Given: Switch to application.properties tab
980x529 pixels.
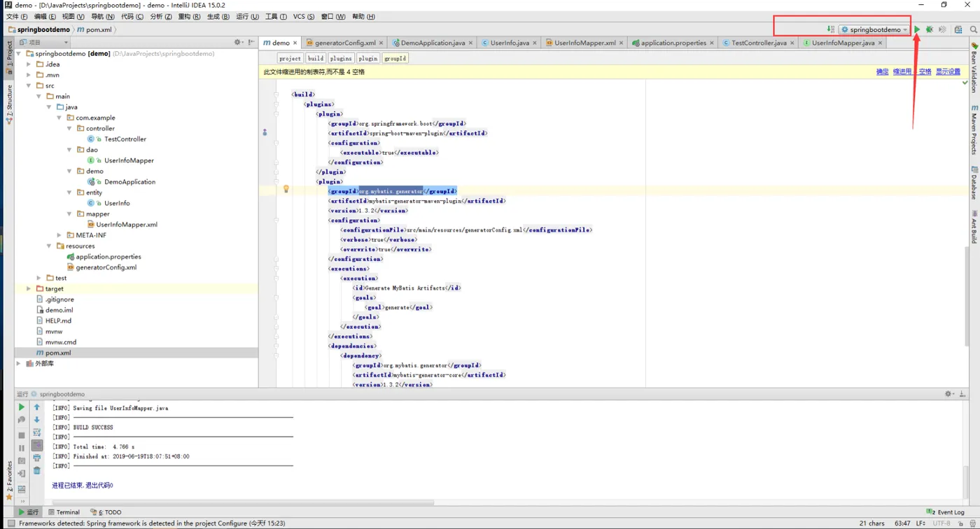Looking at the screenshot, I should pos(673,43).
